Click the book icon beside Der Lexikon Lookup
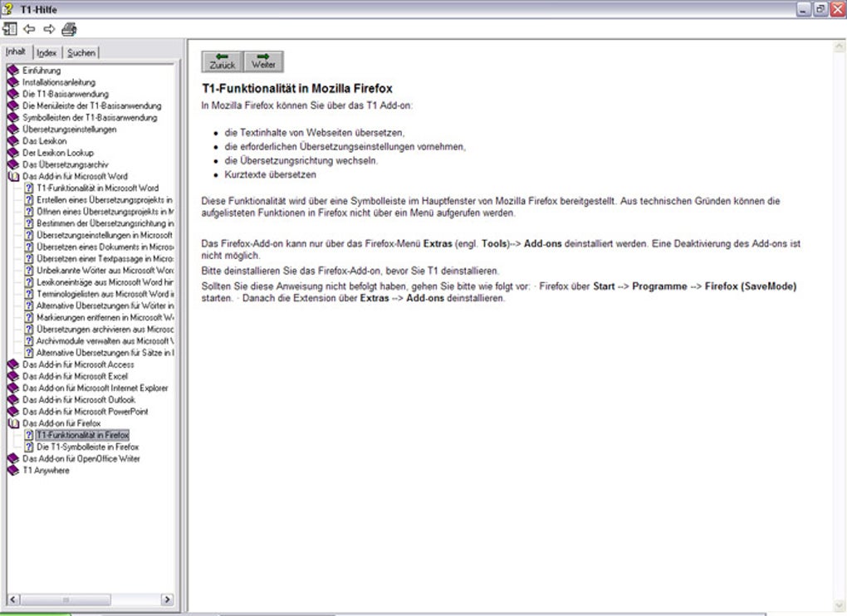This screenshot has height=616, width=847. tap(13, 153)
